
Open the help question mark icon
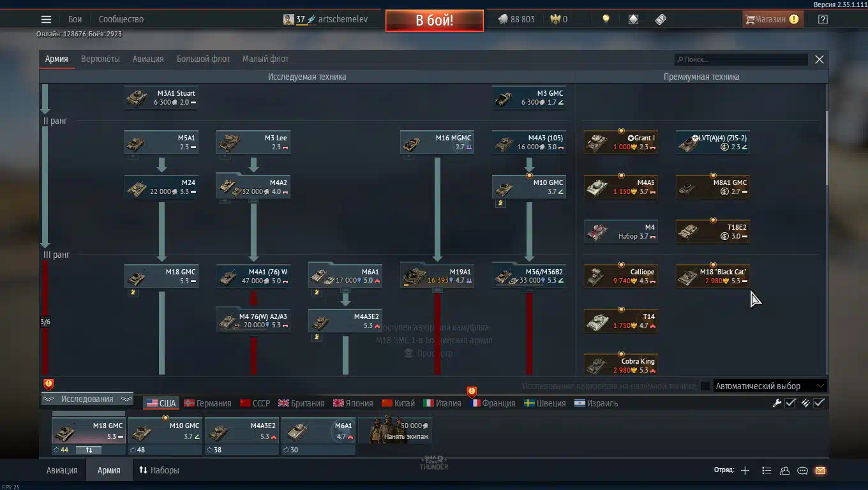tap(823, 19)
